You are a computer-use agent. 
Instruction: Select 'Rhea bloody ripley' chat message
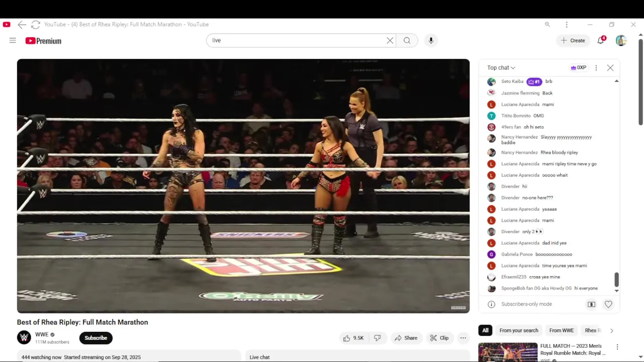tap(559, 152)
